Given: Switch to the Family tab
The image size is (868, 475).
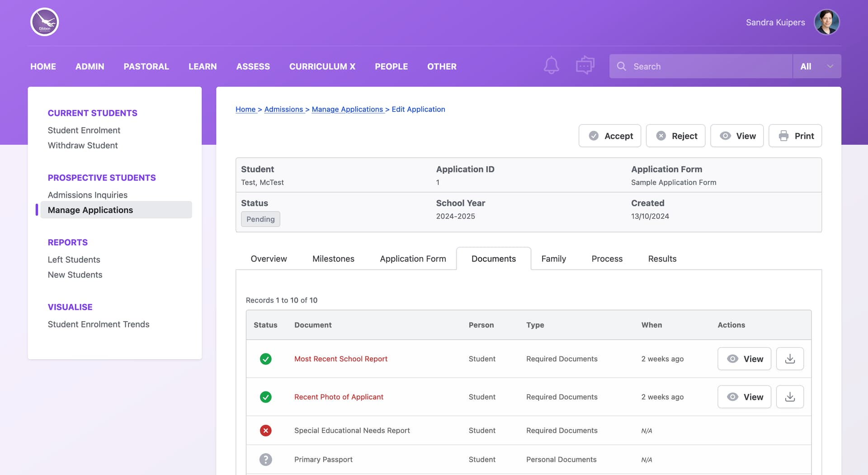Looking at the screenshot, I should click(553, 259).
